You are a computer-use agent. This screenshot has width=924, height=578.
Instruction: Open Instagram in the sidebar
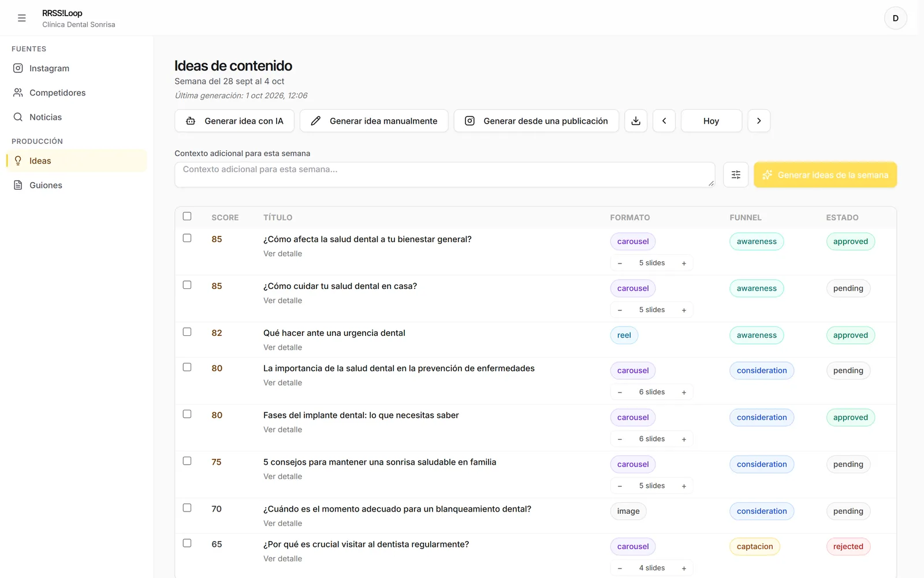click(x=76, y=68)
